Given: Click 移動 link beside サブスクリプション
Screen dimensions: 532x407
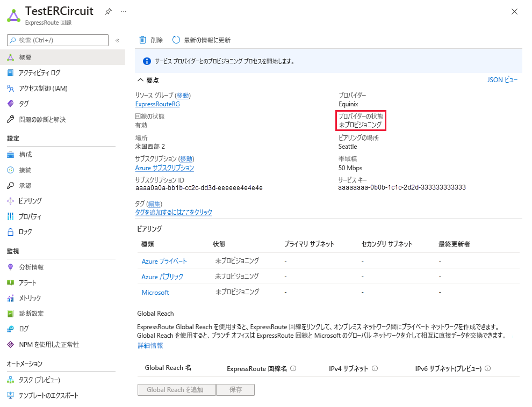Looking at the screenshot, I should click(x=186, y=158).
